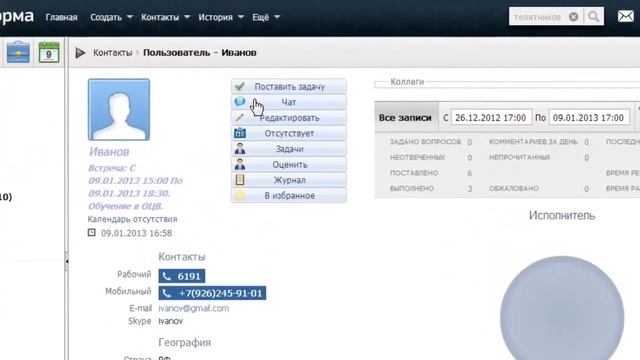Click the Skype name ivanov
This screenshot has width=640, height=360.
(171, 321)
